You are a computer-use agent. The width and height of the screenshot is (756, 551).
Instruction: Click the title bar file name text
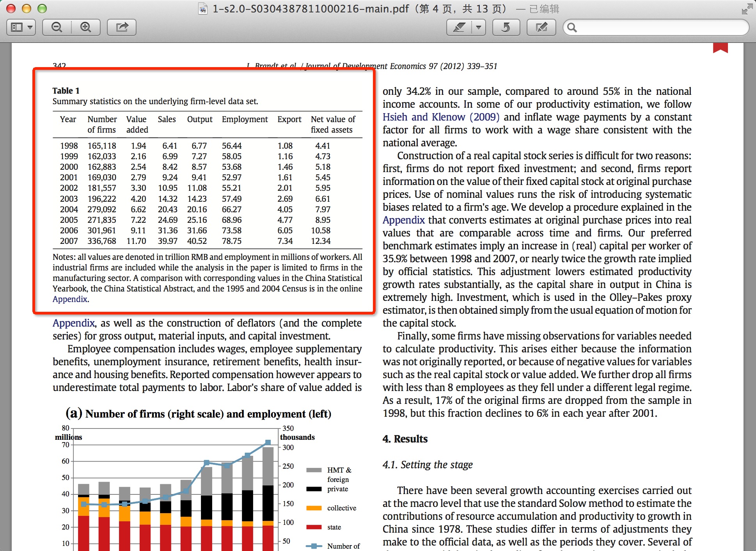tap(311, 9)
